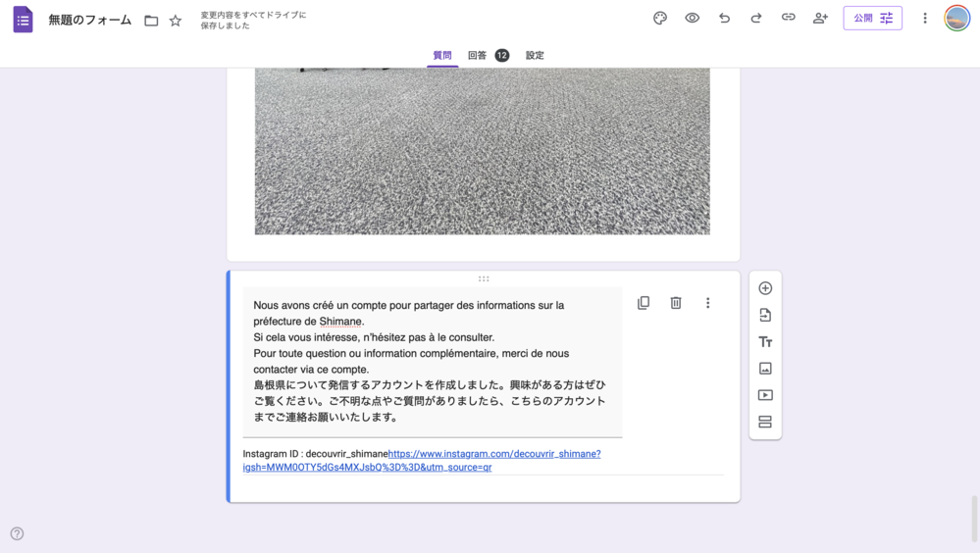Viewport: 980px width, 553px height.
Task: Open the selected card's more options menu
Action: (x=707, y=303)
